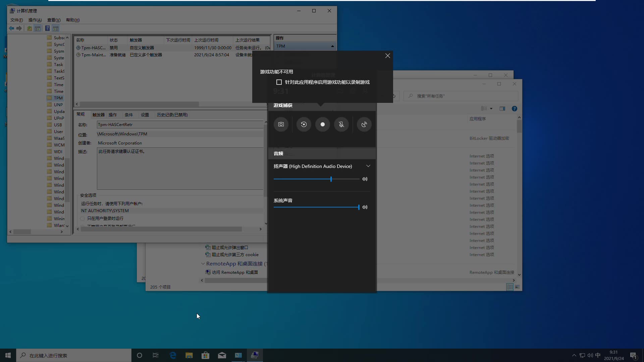Collapse the TPM actions section arrow
Image resolution: width=644 pixels, height=362 pixels.
pos(332,46)
